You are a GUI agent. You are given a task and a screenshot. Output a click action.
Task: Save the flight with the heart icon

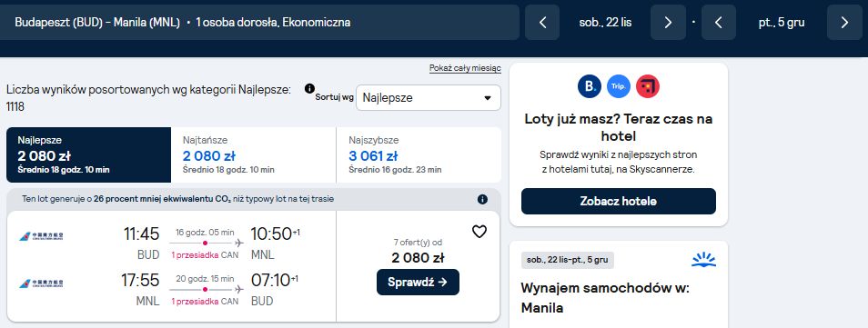point(479,232)
